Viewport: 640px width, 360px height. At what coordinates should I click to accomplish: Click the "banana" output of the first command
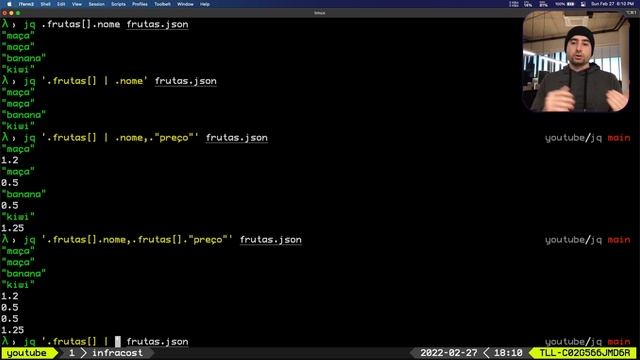point(24,58)
